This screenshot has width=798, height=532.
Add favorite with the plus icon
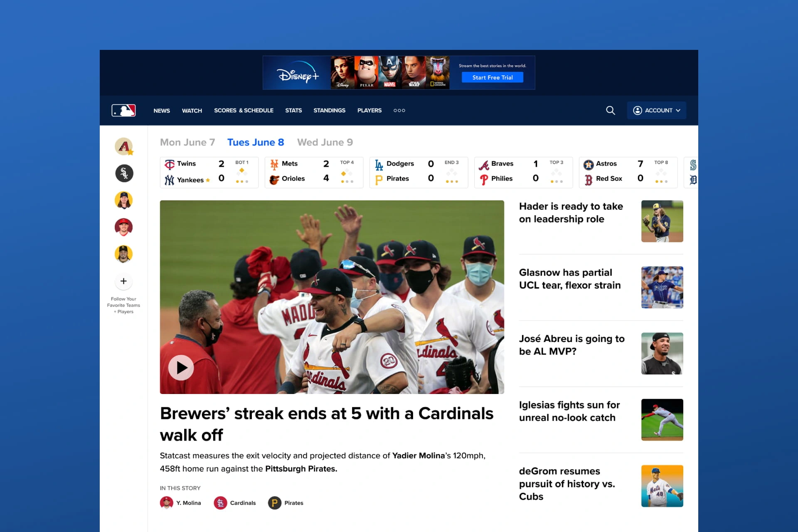click(123, 281)
